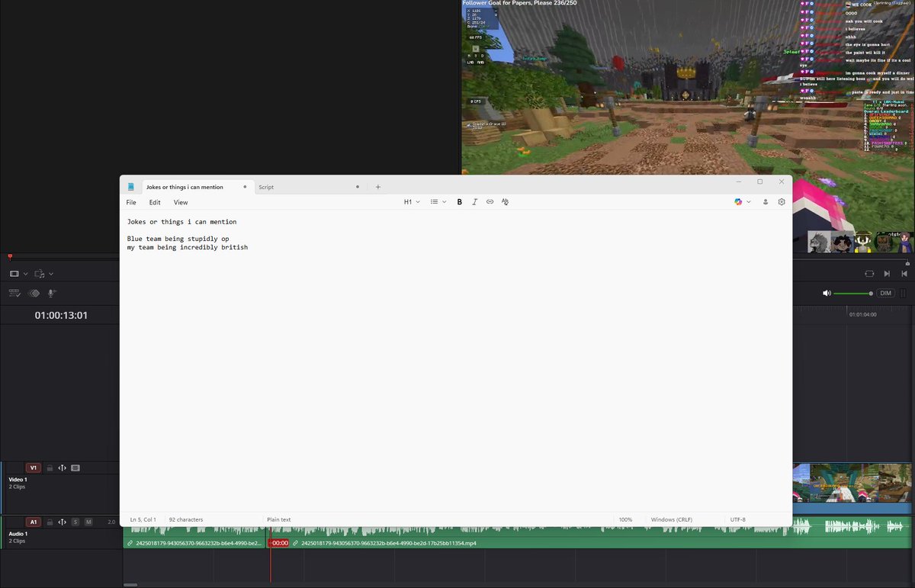Click the layered diamond icon in DaVinci toolbar

click(x=34, y=293)
